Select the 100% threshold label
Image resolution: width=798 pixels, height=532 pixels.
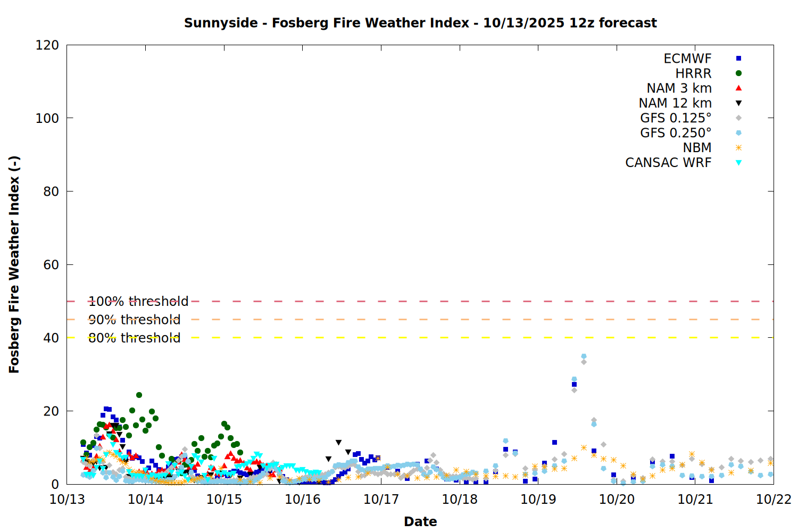click(138, 302)
